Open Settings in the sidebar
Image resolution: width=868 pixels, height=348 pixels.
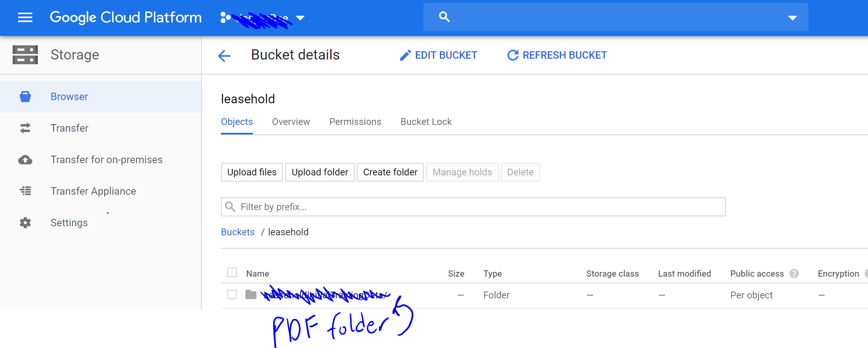tap(101, 223)
